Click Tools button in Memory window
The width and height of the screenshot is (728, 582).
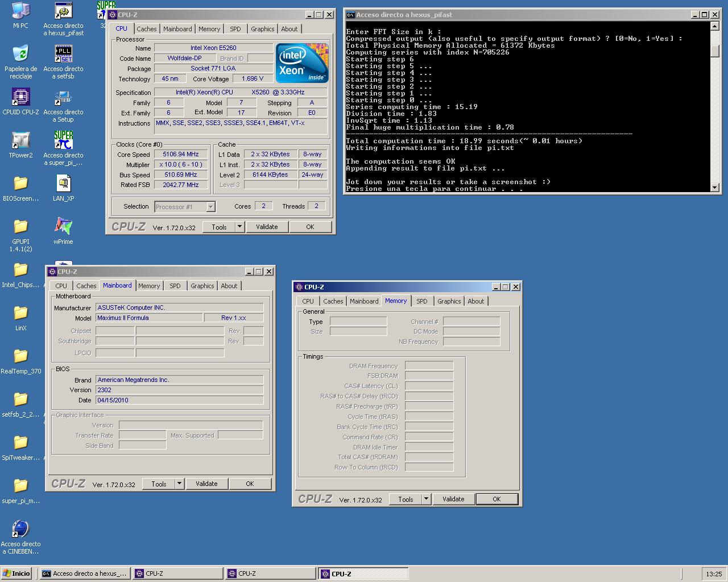coord(406,499)
